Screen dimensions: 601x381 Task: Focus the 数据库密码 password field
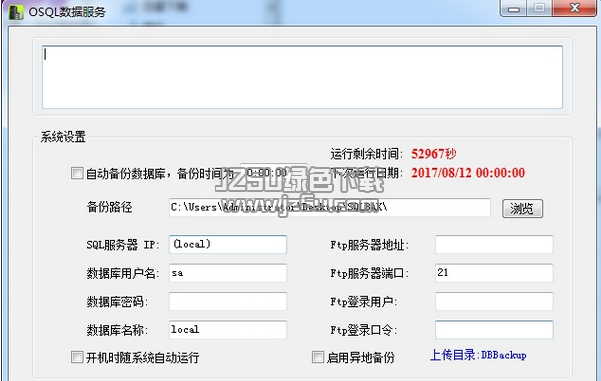tap(228, 301)
